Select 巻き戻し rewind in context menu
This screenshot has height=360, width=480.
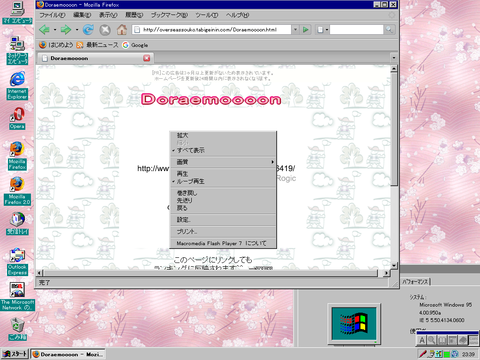point(223,193)
